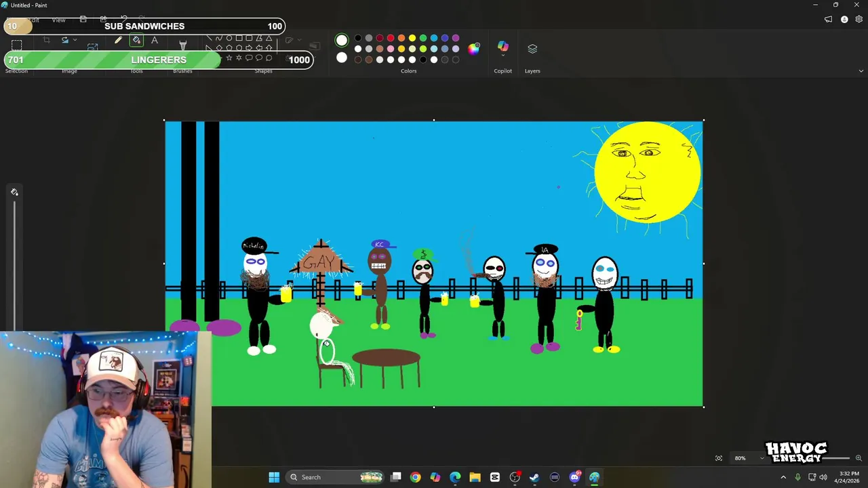The width and height of the screenshot is (868, 488).
Task: Click the volume icon in system tray
Action: pos(823,477)
